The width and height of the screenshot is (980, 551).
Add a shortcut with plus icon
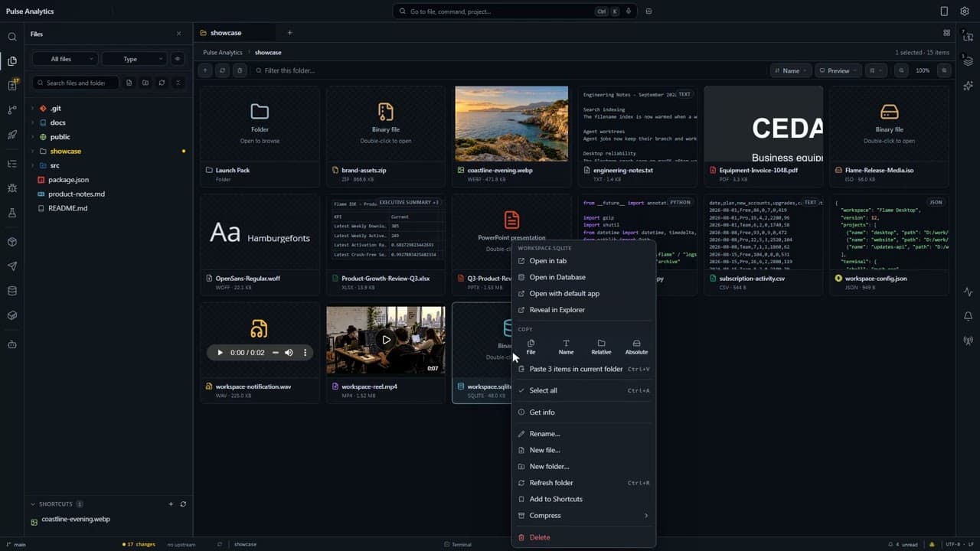(171, 504)
